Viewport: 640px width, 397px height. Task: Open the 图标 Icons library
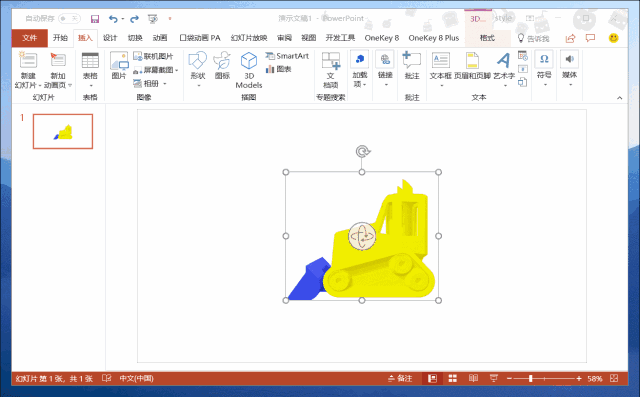click(222, 65)
